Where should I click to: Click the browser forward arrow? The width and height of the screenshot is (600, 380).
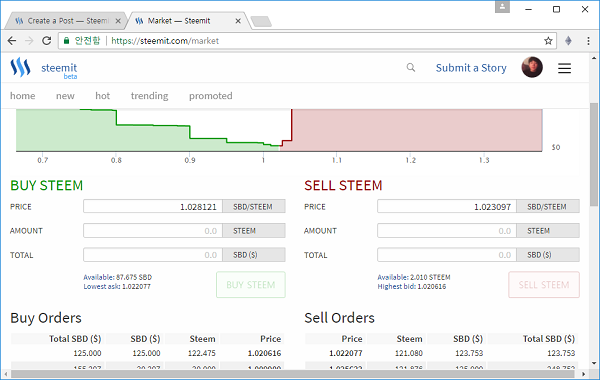point(29,41)
